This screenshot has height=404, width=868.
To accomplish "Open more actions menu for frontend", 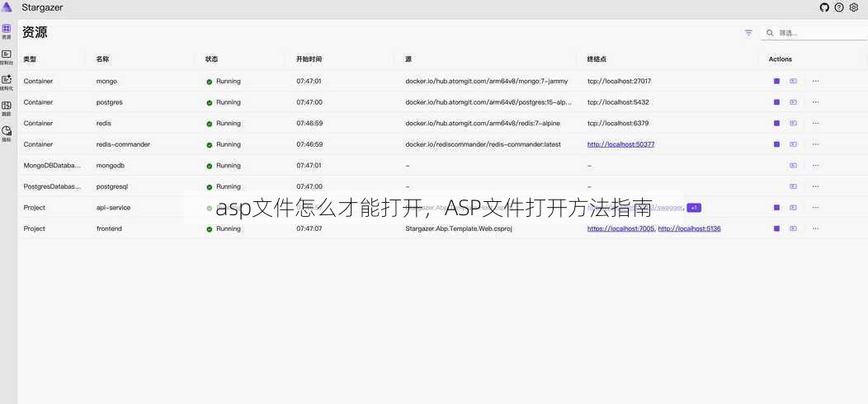I will (815, 228).
